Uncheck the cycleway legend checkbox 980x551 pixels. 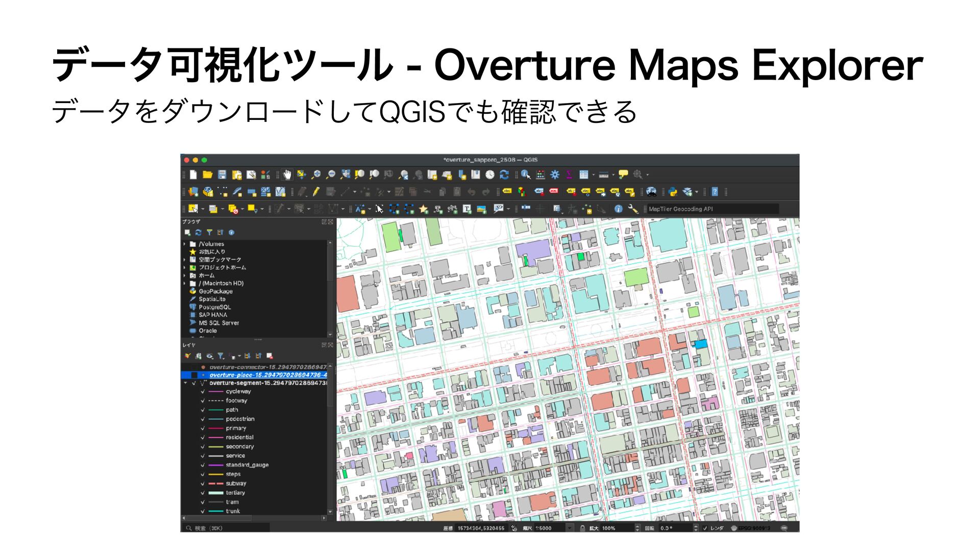[x=203, y=392]
